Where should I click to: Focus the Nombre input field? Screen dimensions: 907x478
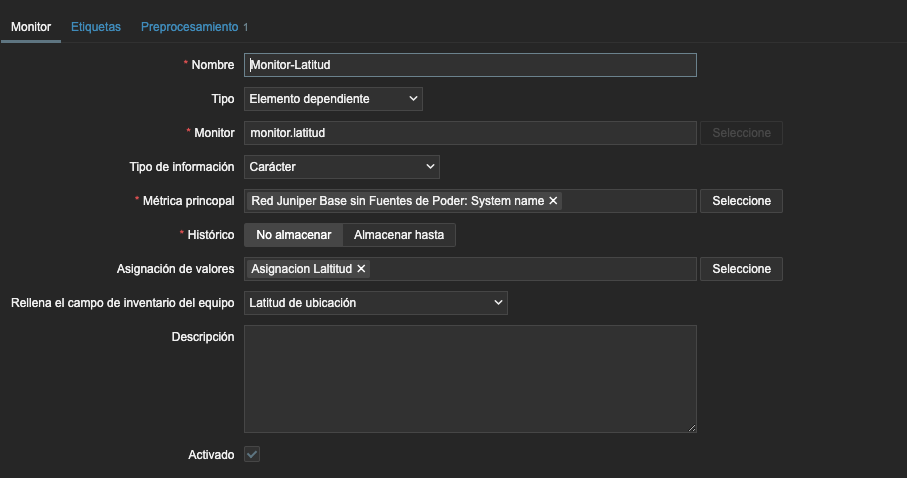coord(470,65)
